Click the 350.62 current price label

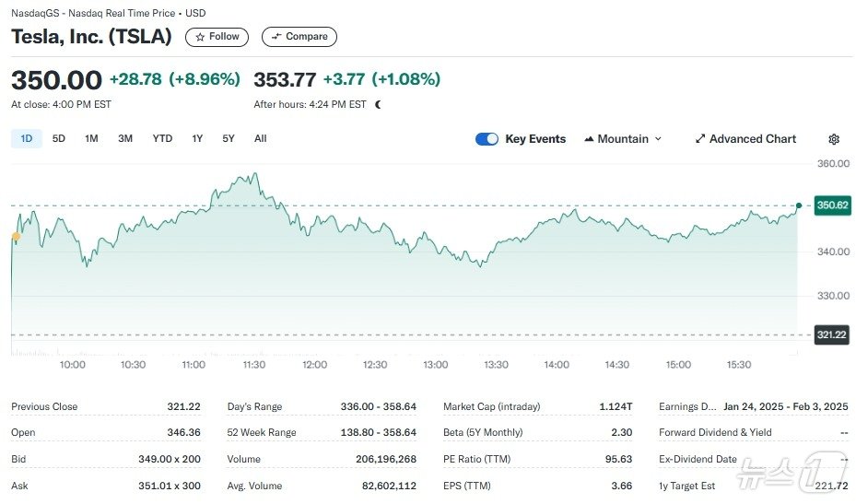832,205
